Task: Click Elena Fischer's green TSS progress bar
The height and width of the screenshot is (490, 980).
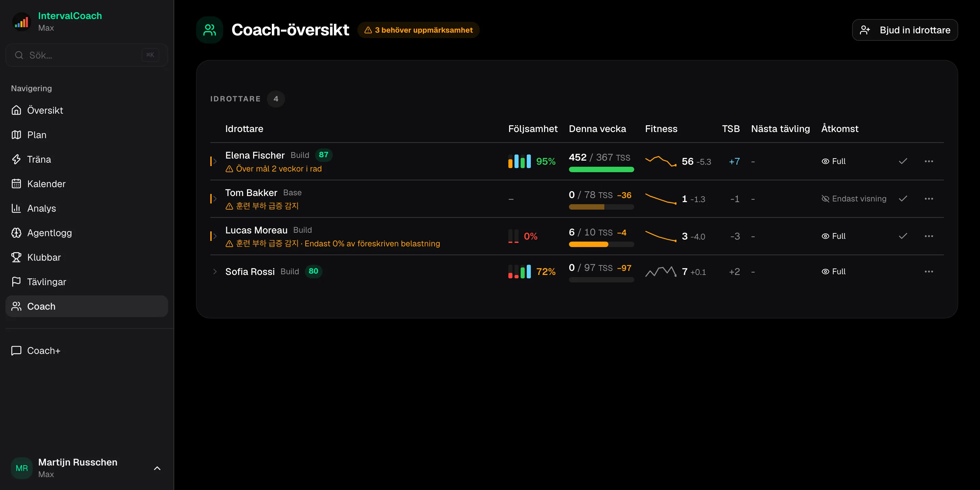Action: pos(601,170)
